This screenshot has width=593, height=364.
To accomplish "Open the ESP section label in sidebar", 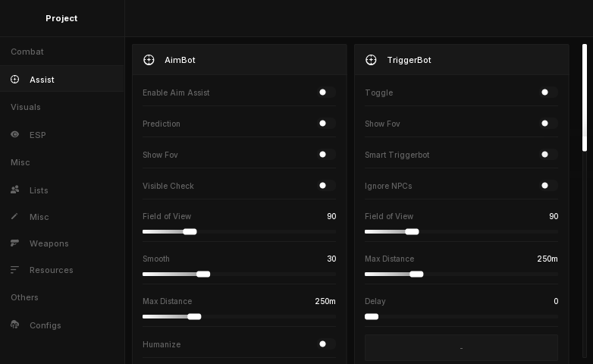I will [x=38, y=135].
